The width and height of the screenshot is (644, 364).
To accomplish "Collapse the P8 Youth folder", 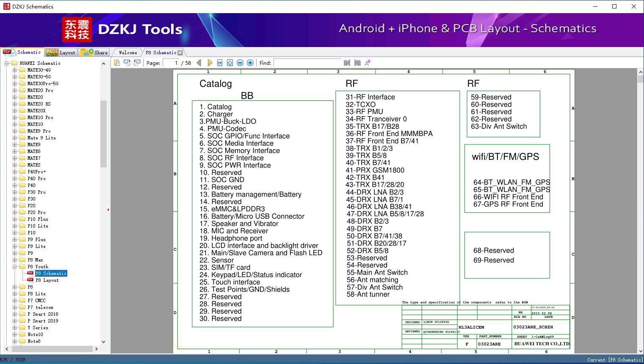I will click(14, 267).
